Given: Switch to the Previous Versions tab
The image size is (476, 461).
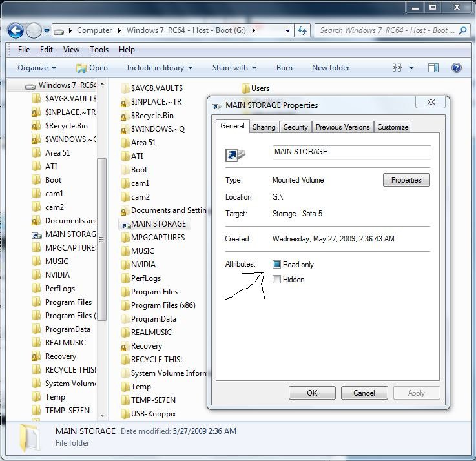Looking at the screenshot, I should [x=342, y=127].
